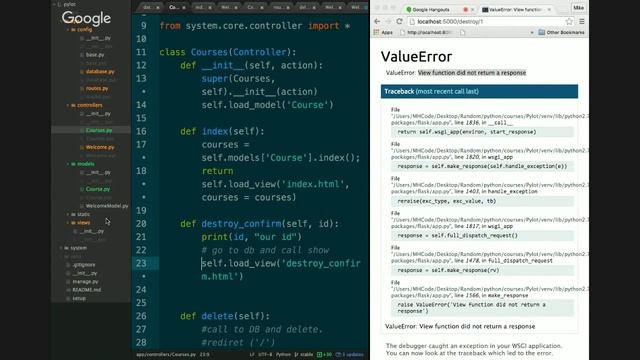Click the cursor position indicator in status bar

click(x=204, y=354)
